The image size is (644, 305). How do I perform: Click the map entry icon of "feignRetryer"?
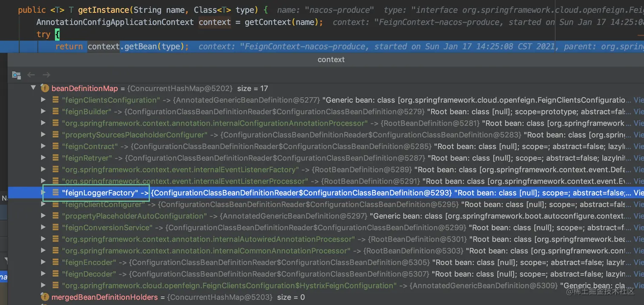(x=55, y=158)
